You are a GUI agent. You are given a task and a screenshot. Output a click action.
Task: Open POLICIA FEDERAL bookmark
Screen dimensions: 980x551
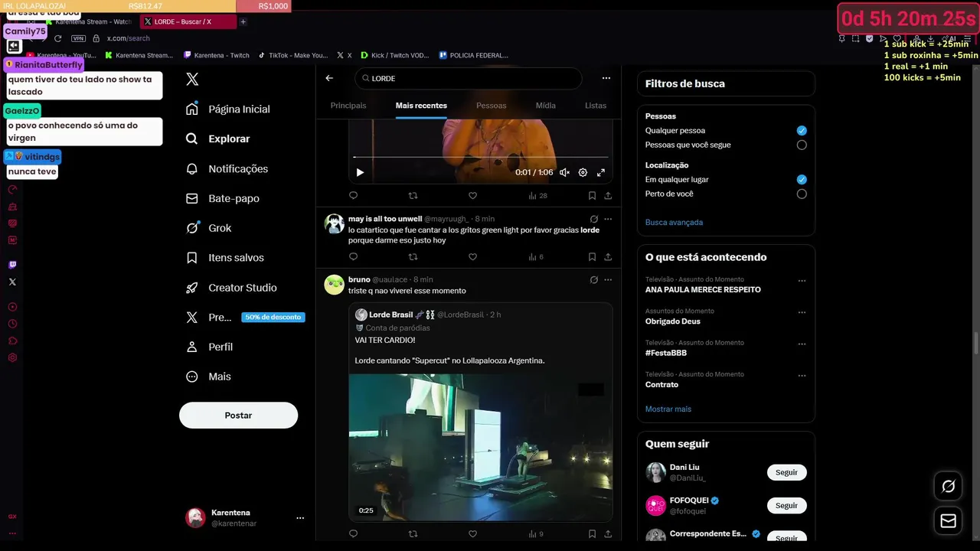[x=473, y=55]
